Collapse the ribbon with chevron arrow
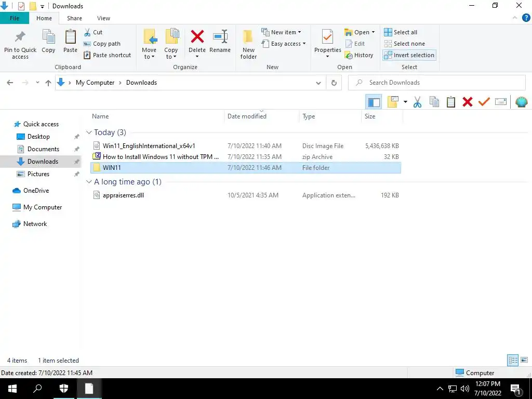The height and width of the screenshot is (399, 532). tap(515, 18)
